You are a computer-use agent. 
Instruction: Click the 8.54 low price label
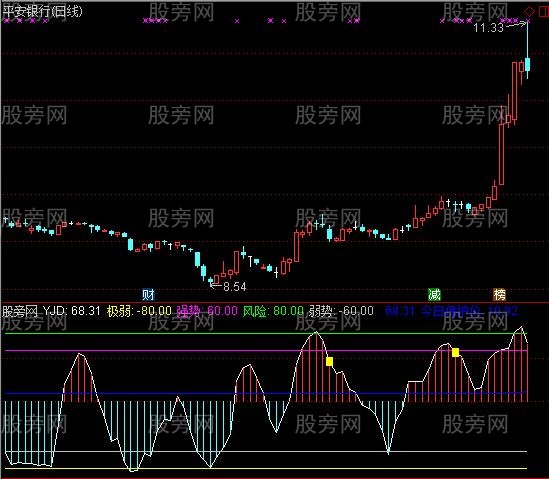click(235, 286)
